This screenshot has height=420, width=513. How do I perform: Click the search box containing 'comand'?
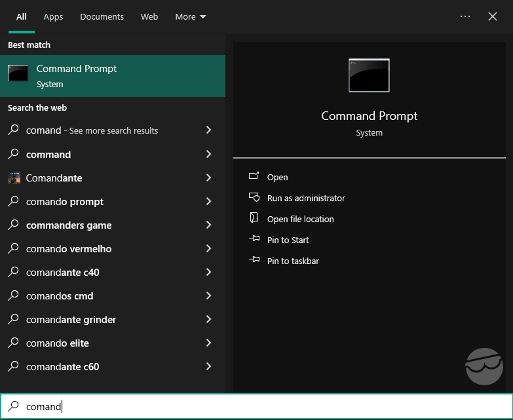pyautogui.click(x=257, y=406)
